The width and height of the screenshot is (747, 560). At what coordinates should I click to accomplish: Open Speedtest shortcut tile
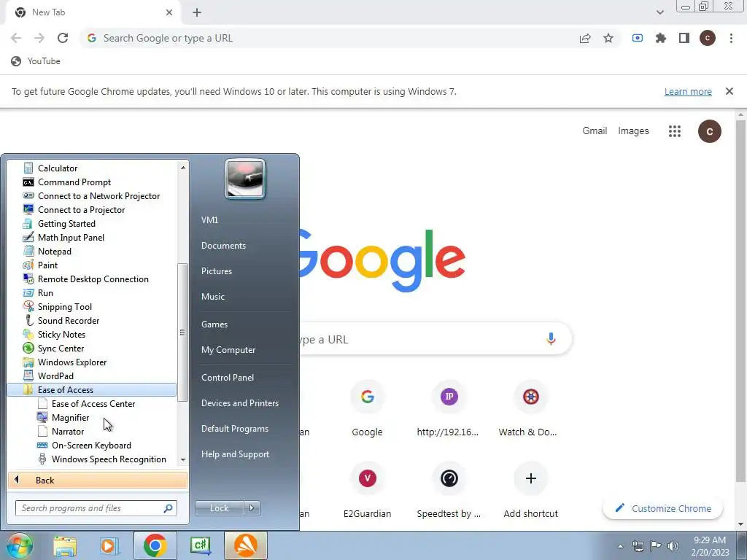[449, 489]
